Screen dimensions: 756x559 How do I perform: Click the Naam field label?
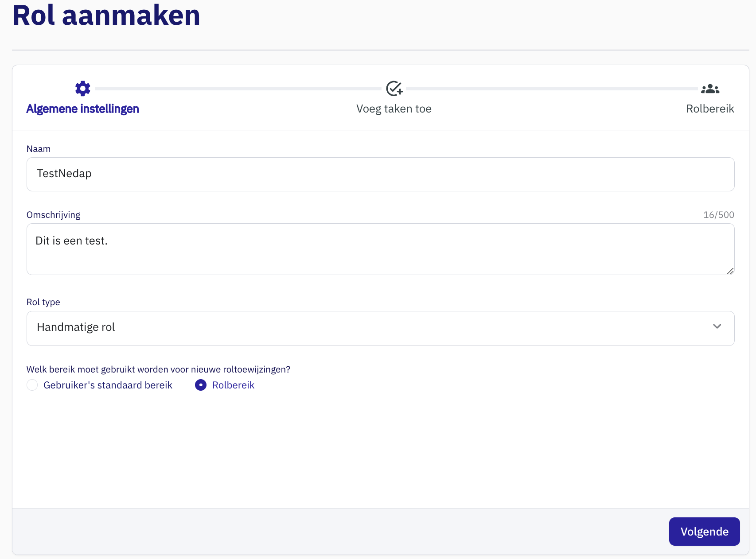39,149
